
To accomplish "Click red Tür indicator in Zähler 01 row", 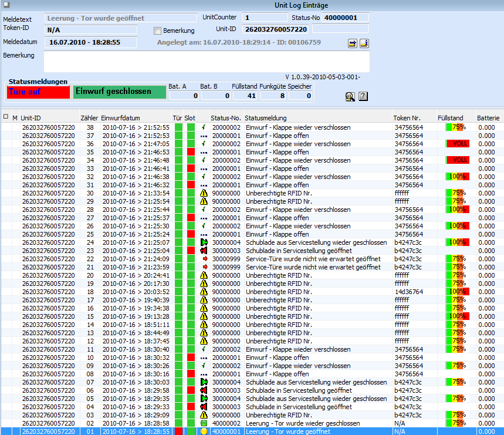I will [x=179, y=431].
